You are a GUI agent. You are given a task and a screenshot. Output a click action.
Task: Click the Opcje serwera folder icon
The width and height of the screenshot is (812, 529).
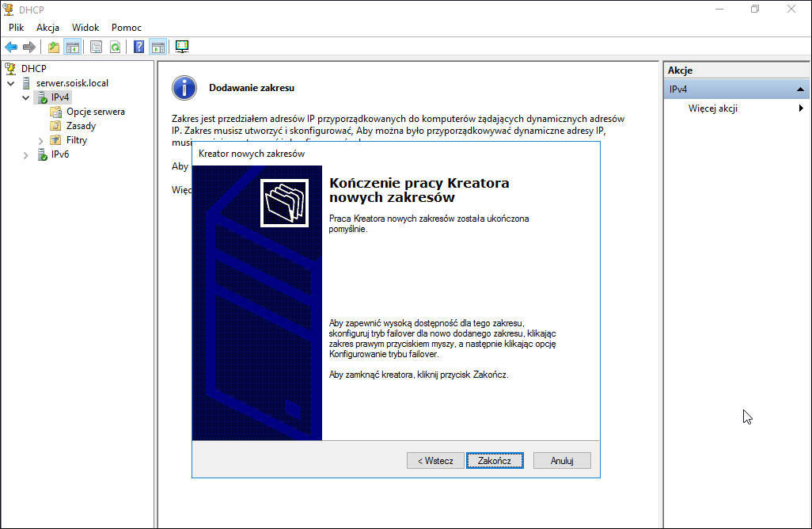click(x=56, y=112)
